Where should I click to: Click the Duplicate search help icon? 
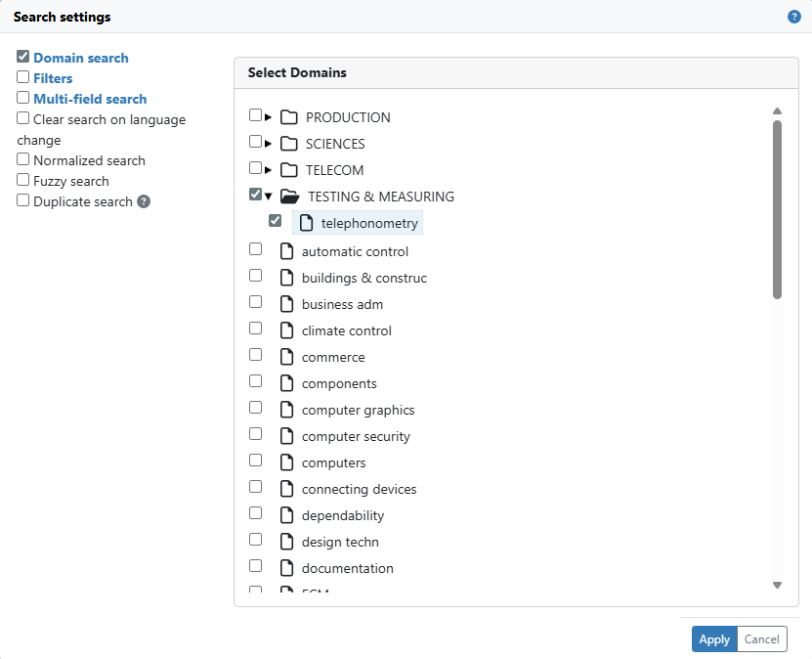coord(144,201)
